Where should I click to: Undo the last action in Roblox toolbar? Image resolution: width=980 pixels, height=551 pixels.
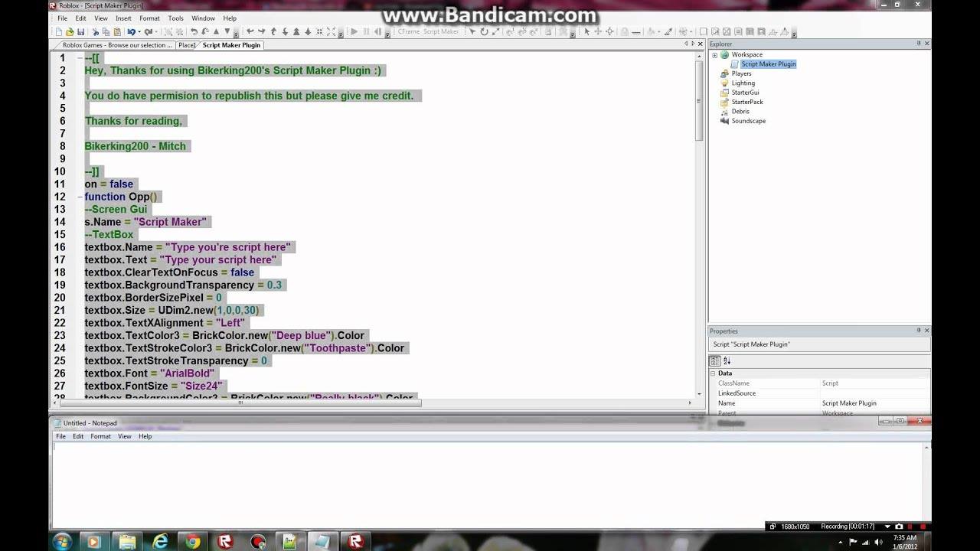coord(131,32)
